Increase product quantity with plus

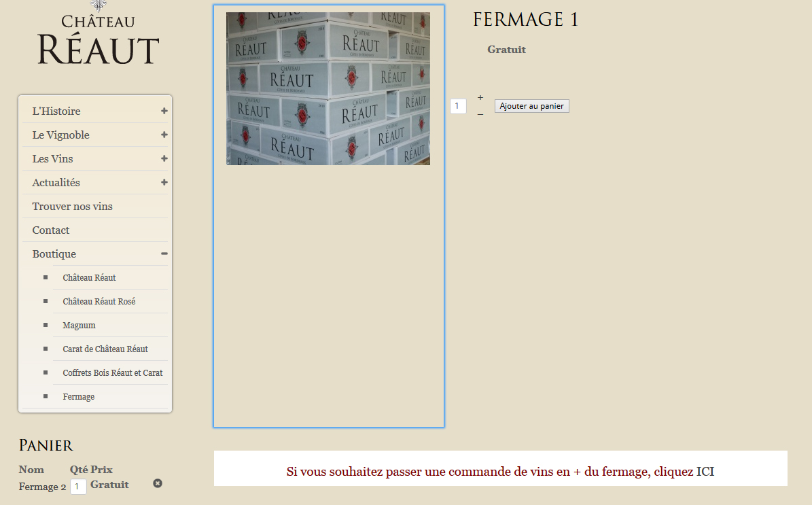click(480, 97)
